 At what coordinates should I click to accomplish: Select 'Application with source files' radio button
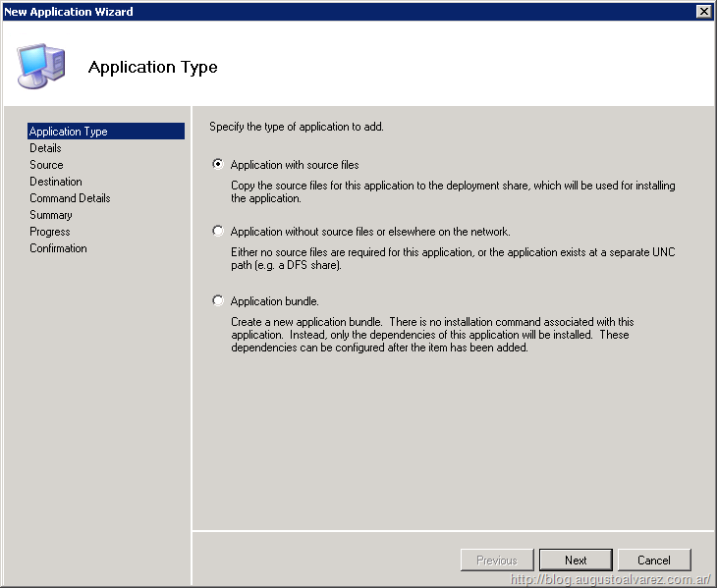[x=218, y=165]
